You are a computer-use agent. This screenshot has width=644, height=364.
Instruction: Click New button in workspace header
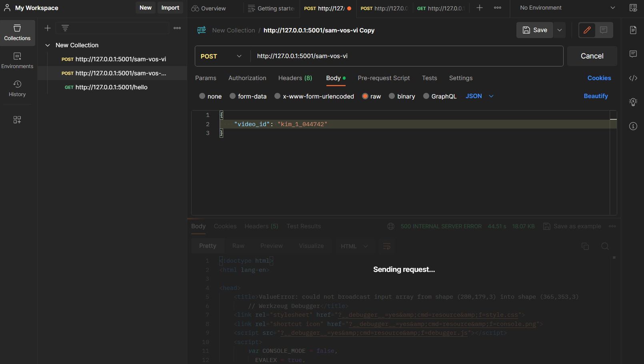click(146, 8)
